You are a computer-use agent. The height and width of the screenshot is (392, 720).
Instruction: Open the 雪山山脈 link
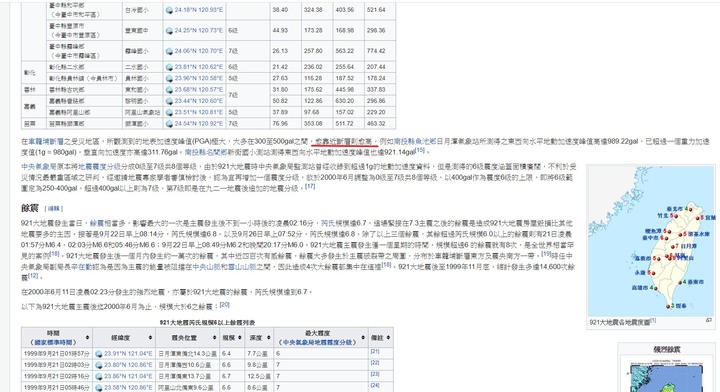point(242,267)
